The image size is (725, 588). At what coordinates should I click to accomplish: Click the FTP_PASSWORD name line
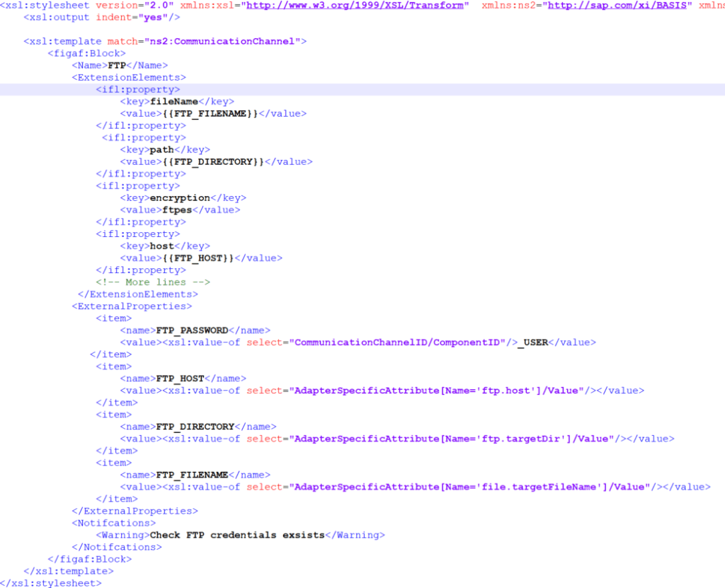pyautogui.click(x=195, y=330)
